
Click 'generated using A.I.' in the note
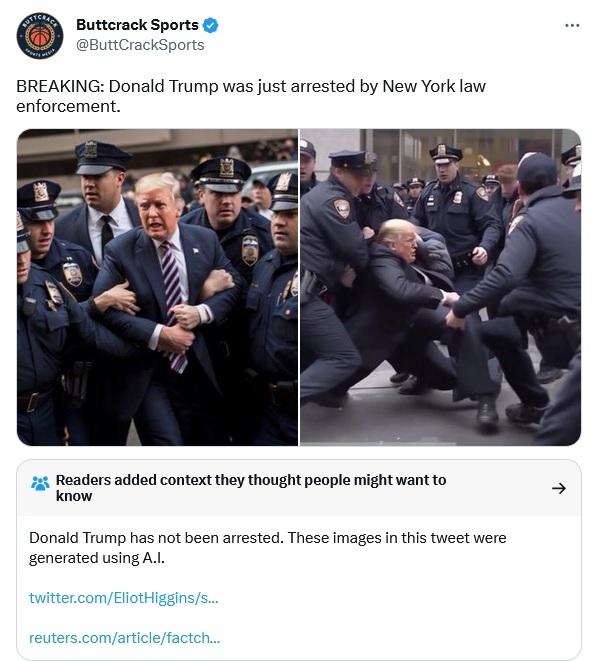pos(97,558)
